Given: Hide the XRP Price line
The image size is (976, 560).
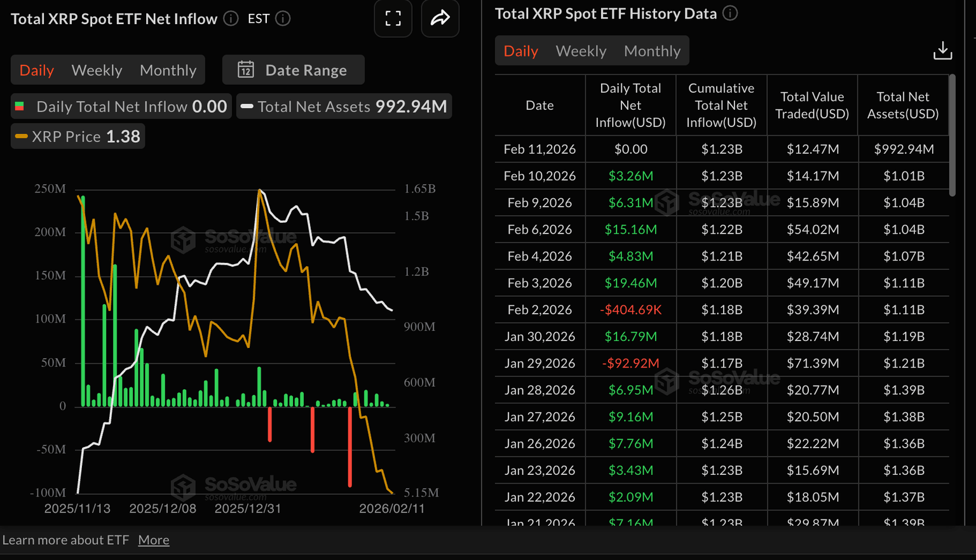Looking at the screenshot, I should [x=78, y=137].
